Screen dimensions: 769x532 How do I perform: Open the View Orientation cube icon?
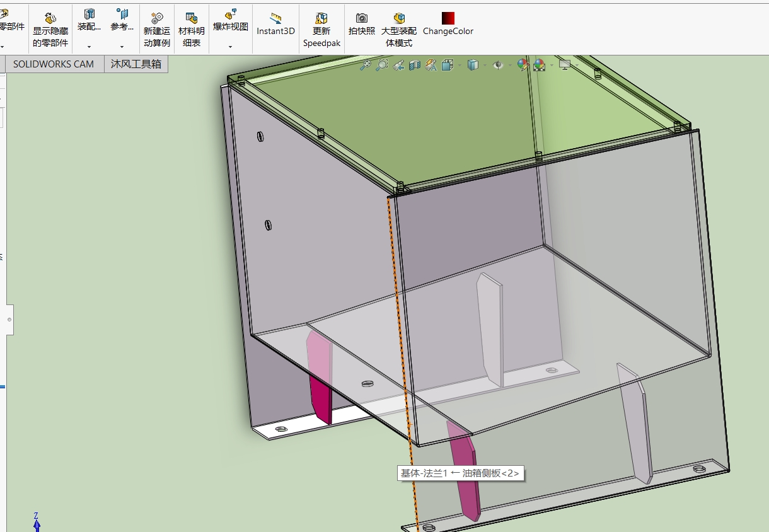(x=448, y=64)
